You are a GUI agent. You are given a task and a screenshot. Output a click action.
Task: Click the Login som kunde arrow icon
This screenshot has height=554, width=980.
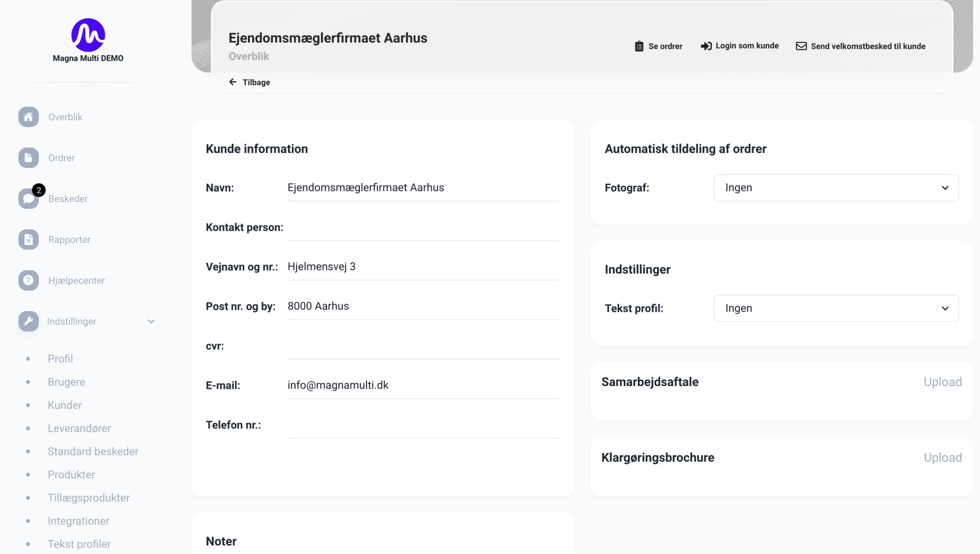click(706, 46)
